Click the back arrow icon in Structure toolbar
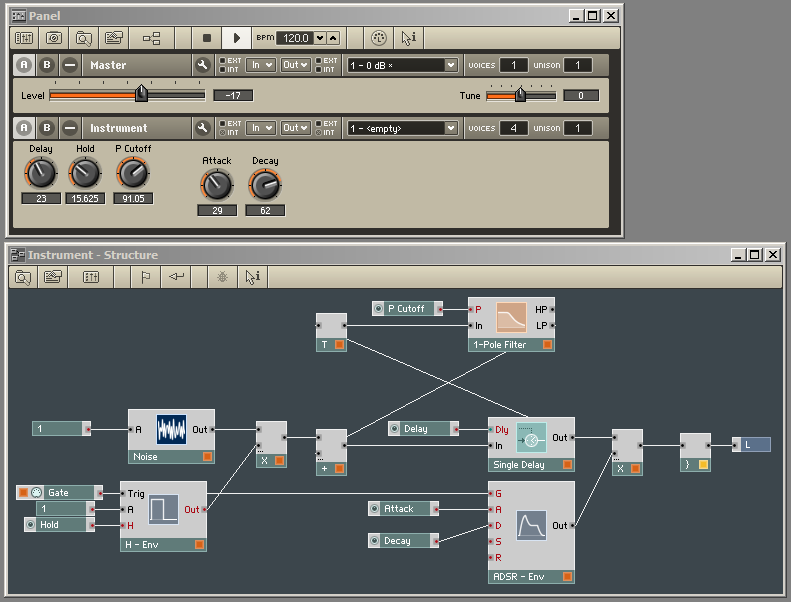 click(x=176, y=277)
